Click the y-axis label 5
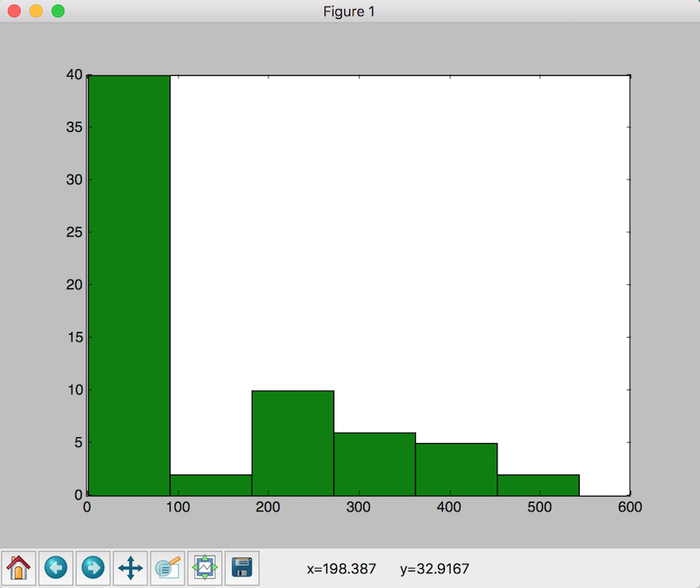The width and height of the screenshot is (700, 588). pos(78,442)
